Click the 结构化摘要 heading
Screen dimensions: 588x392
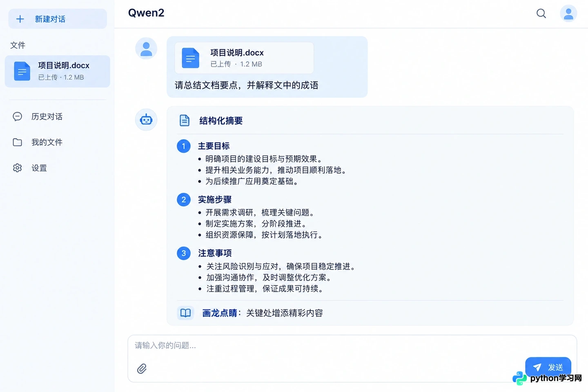[221, 120]
